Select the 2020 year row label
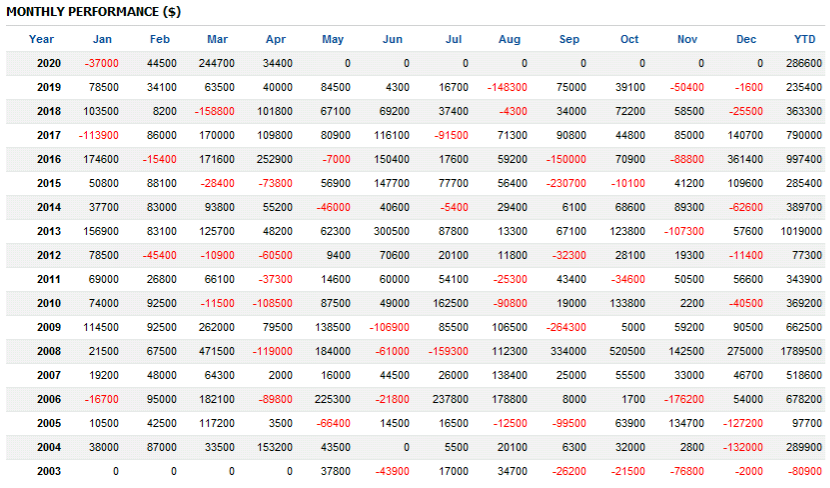 [49, 63]
